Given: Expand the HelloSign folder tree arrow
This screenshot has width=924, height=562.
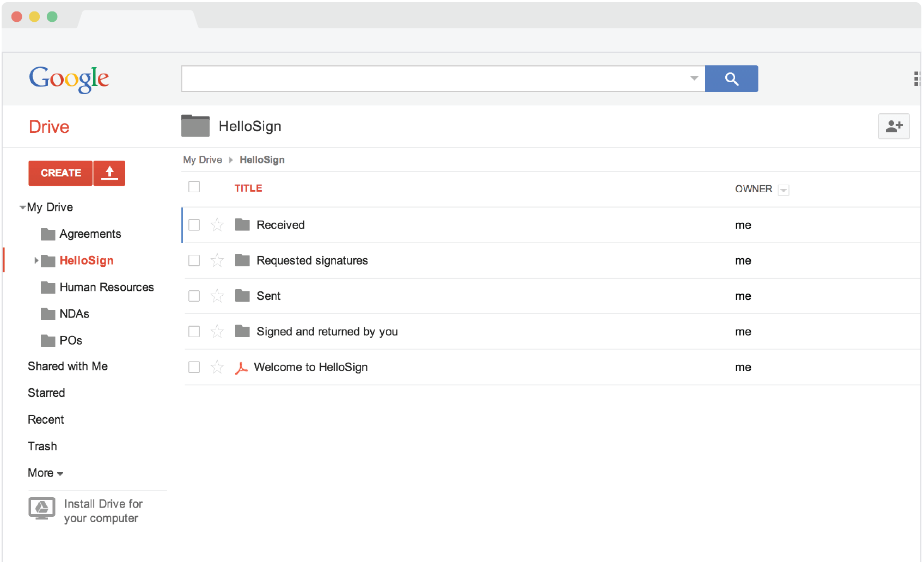Looking at the screenshot, I should pyautogui.click(x=36, y=261).
